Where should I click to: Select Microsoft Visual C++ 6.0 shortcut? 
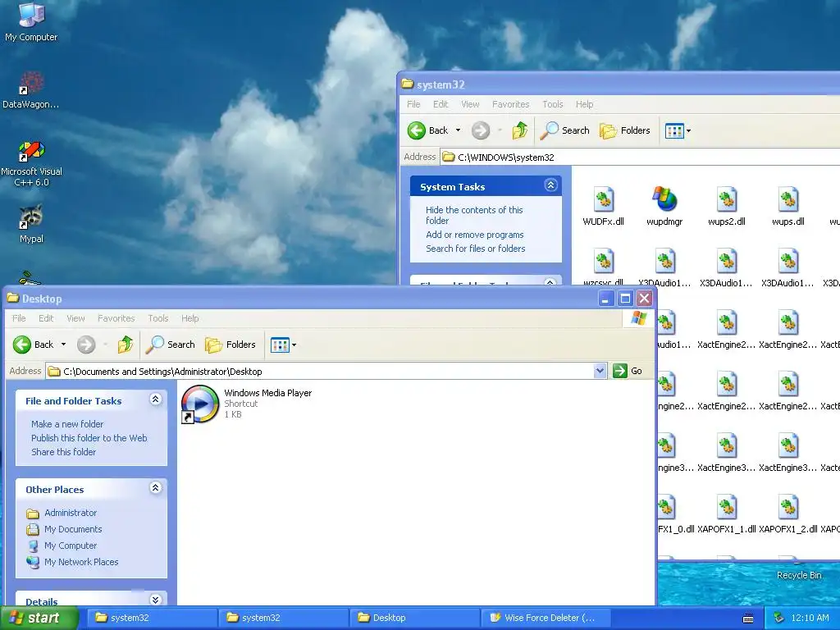coord(31,163)
